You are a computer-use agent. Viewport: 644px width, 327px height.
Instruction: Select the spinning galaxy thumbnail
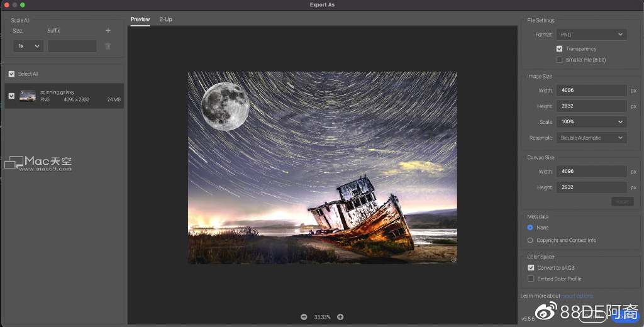[28, 96]
